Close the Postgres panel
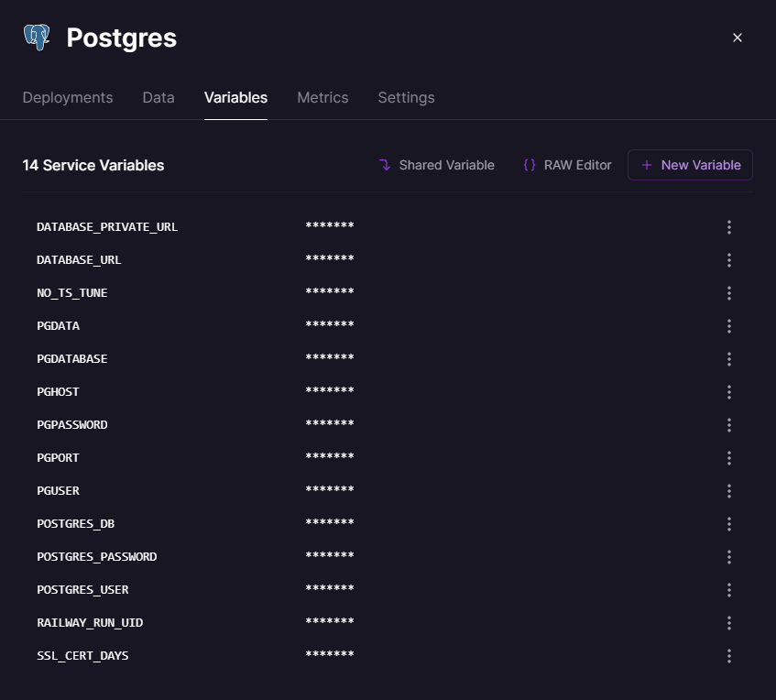 (738, 38)
